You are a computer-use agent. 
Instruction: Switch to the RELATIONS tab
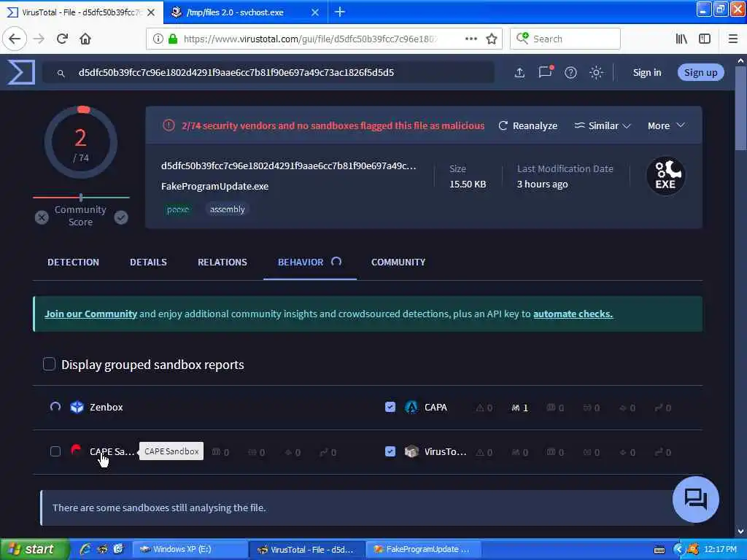click(222, 262)
